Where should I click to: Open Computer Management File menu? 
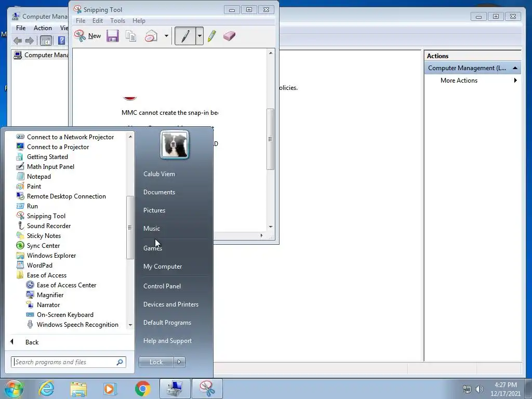(21, 28)
